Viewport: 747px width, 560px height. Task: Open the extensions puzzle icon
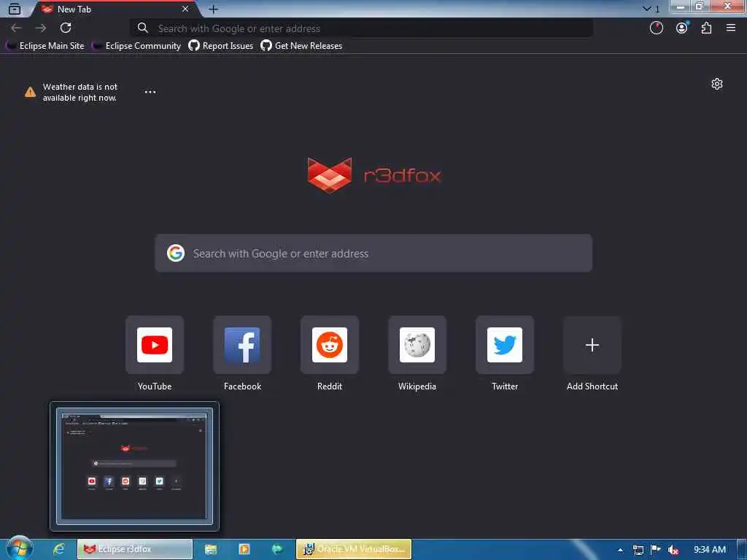[706, 28]
